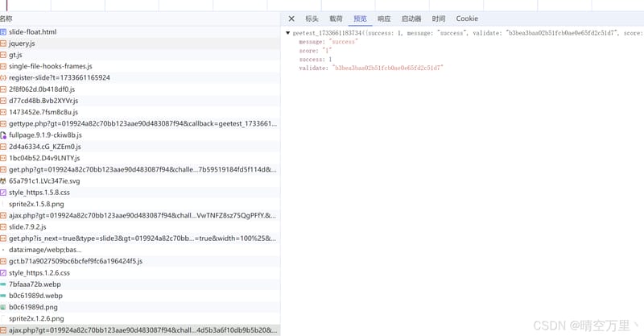
Task: Select the 65a791c1.LVc347ie.svg request
Action: [140, 181]
